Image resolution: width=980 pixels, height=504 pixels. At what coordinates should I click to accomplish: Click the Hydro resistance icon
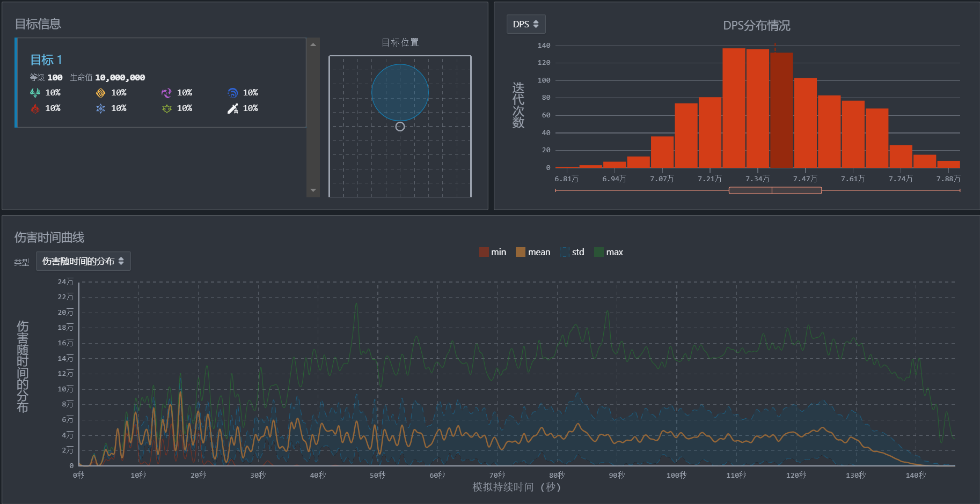[232, 93]
